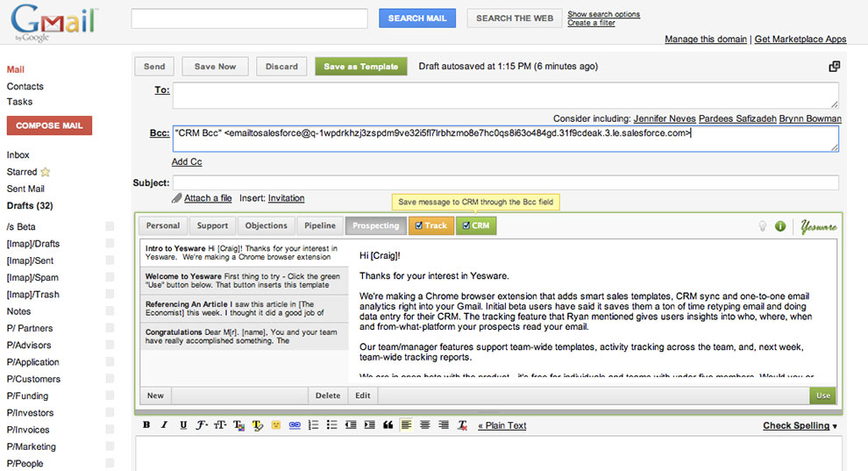This screenshot has height=471, width=868.
Task: Align text to the left
Action: 406,425
